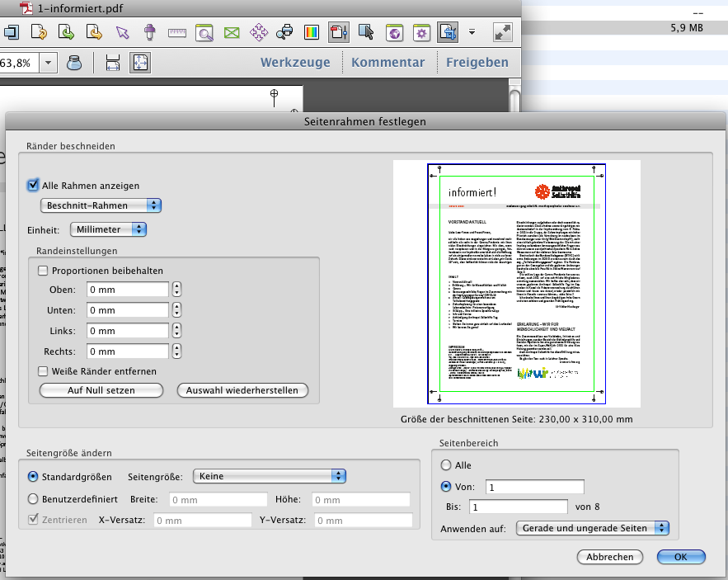Click the ink bottle icon

coord(74,62)
